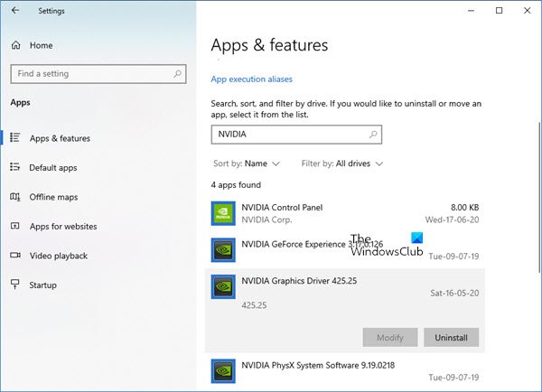The image size is (542, 392).
Task: Open Home via the house icon
Action: coord(16,45)
